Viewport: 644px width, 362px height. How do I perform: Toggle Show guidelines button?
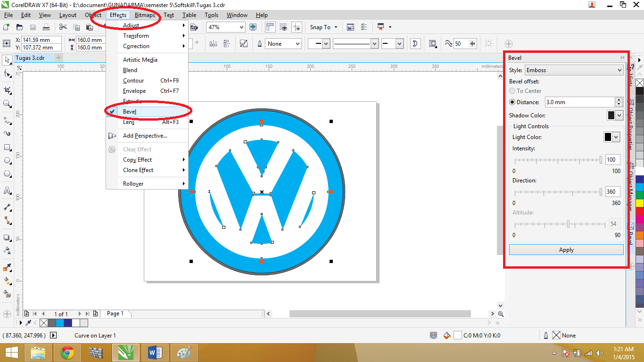[297, 27]
